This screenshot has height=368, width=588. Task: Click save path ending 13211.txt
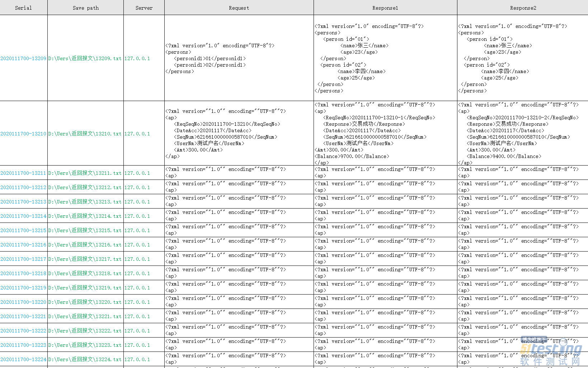[x=85, y=173]
